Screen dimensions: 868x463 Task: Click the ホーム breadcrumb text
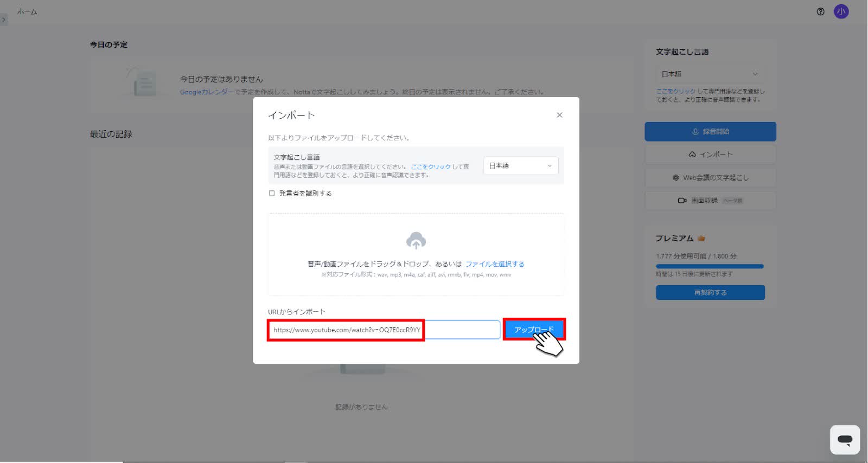27,11
